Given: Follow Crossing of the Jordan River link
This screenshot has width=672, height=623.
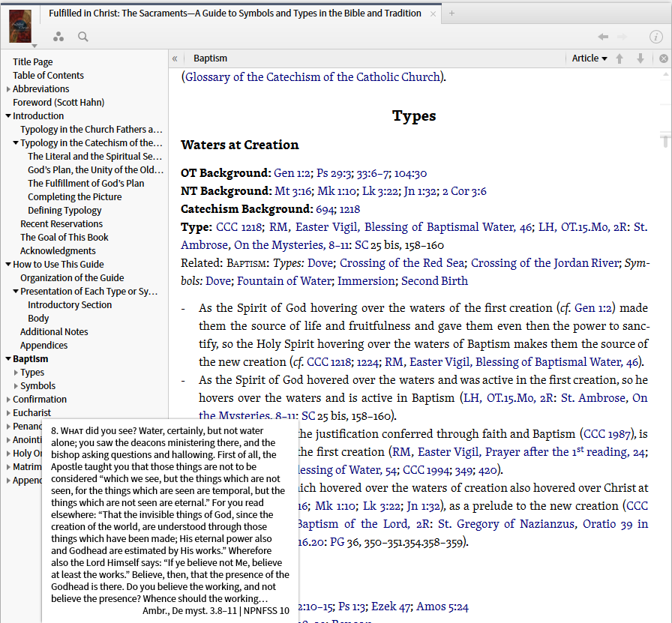Looking at the screenshot, I should coord(545,263).
